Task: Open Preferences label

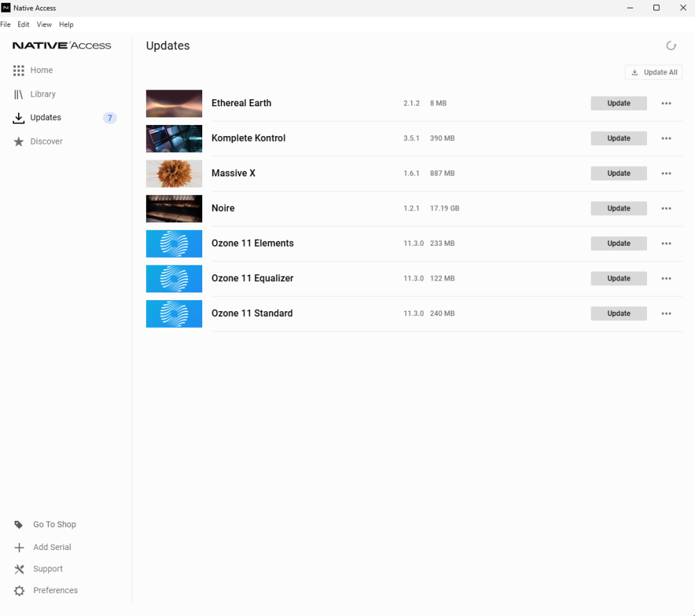Action: (x=56, y=590)
